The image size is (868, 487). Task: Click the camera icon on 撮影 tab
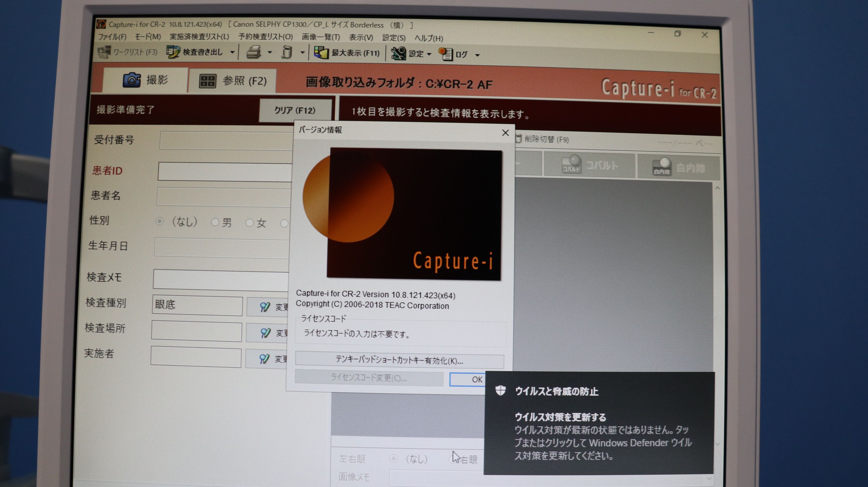coord(132,80)
